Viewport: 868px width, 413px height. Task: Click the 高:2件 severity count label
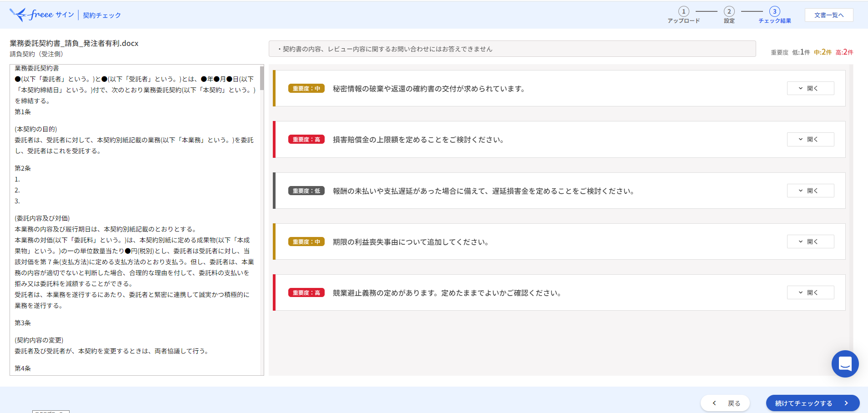(x=844, y=52)
